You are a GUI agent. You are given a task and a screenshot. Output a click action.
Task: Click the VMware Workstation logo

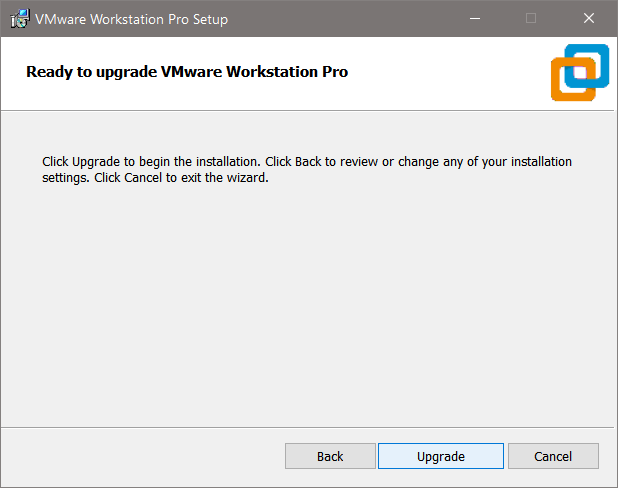579,72
